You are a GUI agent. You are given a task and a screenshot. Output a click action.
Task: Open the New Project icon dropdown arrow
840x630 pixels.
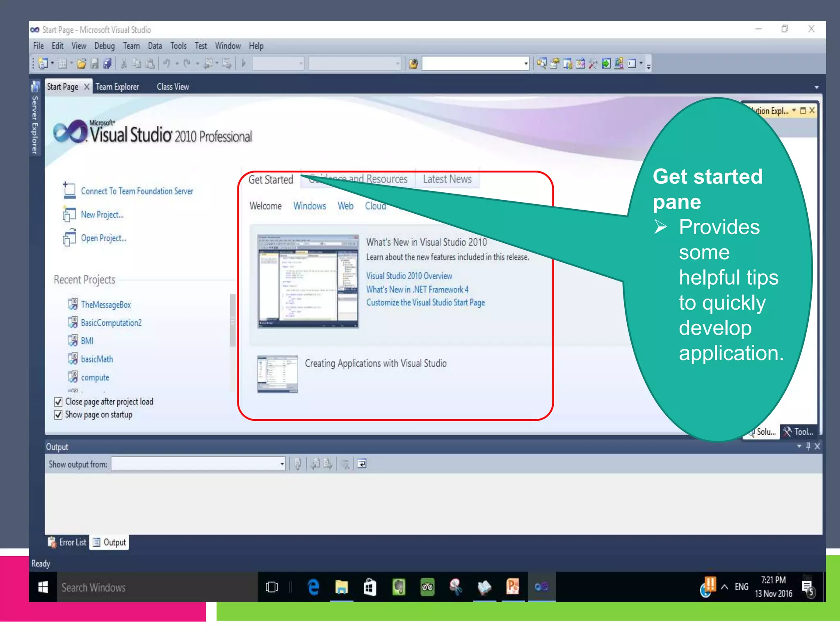[x=52, y=63]
